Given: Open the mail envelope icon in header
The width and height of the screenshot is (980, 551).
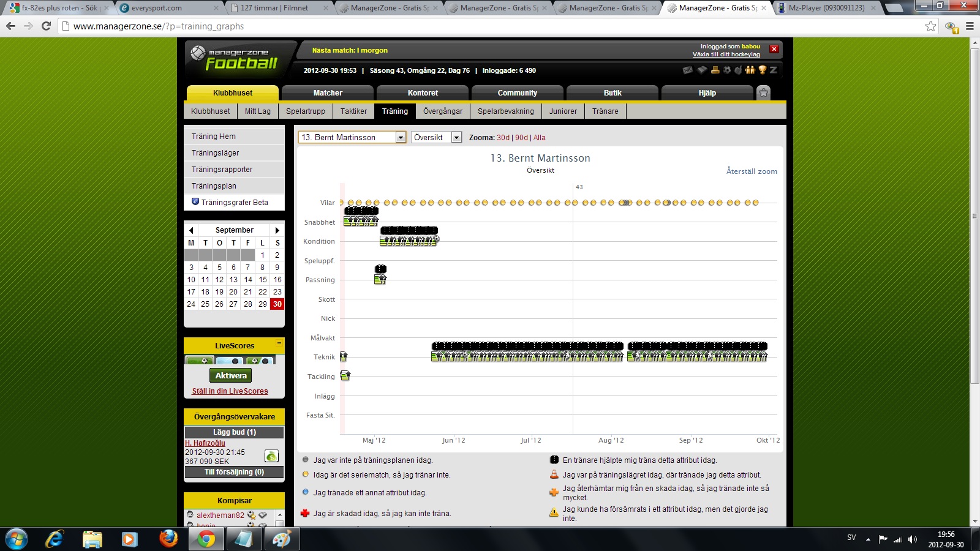Looking at the screenshot, I should 688,70.
